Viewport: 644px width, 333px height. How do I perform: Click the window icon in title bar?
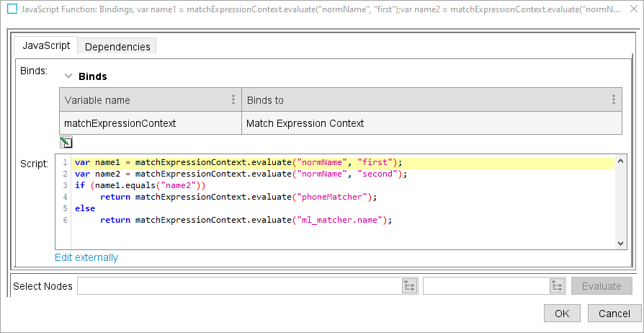click(12, 9)
